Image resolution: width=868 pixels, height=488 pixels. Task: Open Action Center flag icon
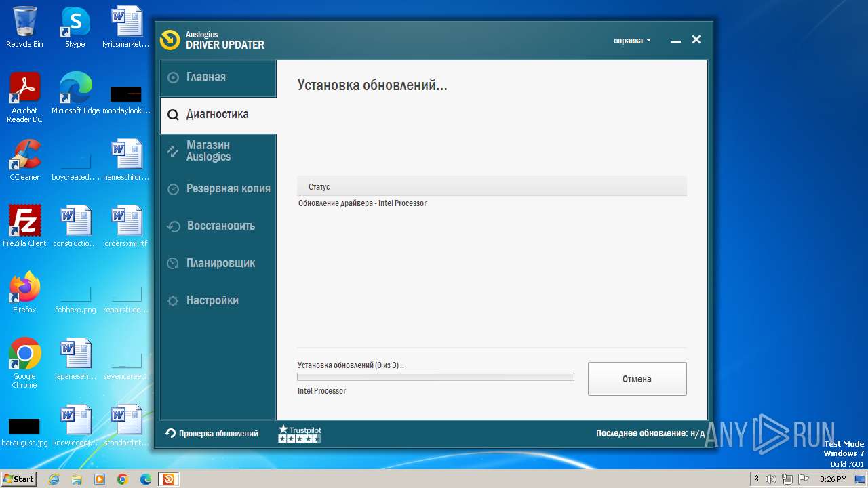(804, 479)
